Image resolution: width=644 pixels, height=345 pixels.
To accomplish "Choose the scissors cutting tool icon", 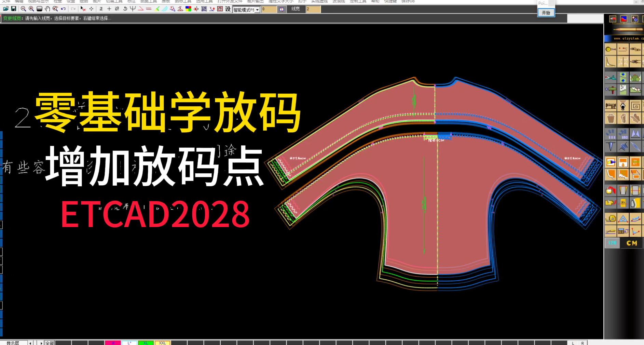I will pos(611,77).
